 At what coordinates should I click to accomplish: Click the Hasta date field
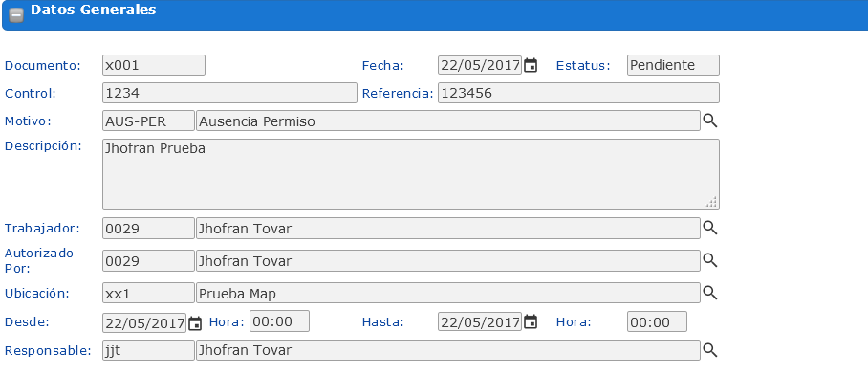(x=479, y=321)
